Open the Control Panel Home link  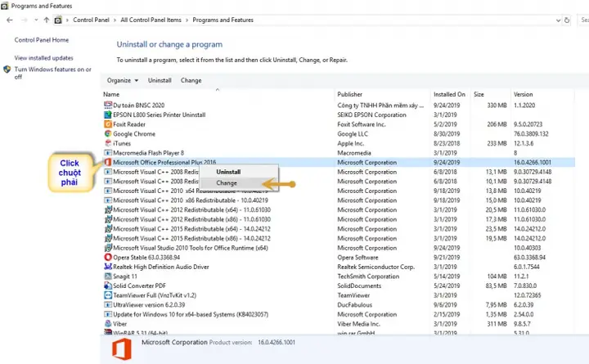pos(42,40)
